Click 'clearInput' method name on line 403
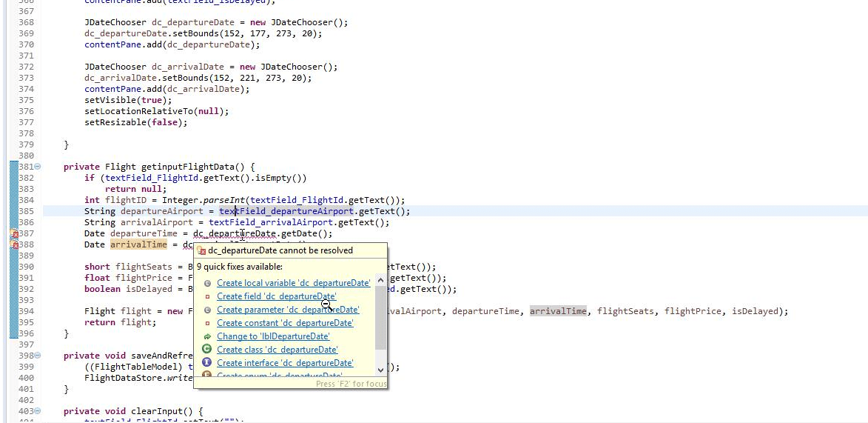 [x=157, y=411]
